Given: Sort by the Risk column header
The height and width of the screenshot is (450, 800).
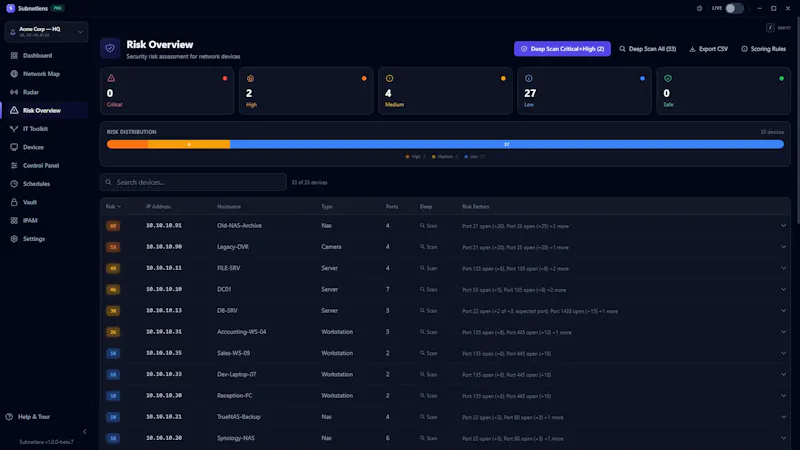Looking at the screenshot, I should click(x=113, y=207).
